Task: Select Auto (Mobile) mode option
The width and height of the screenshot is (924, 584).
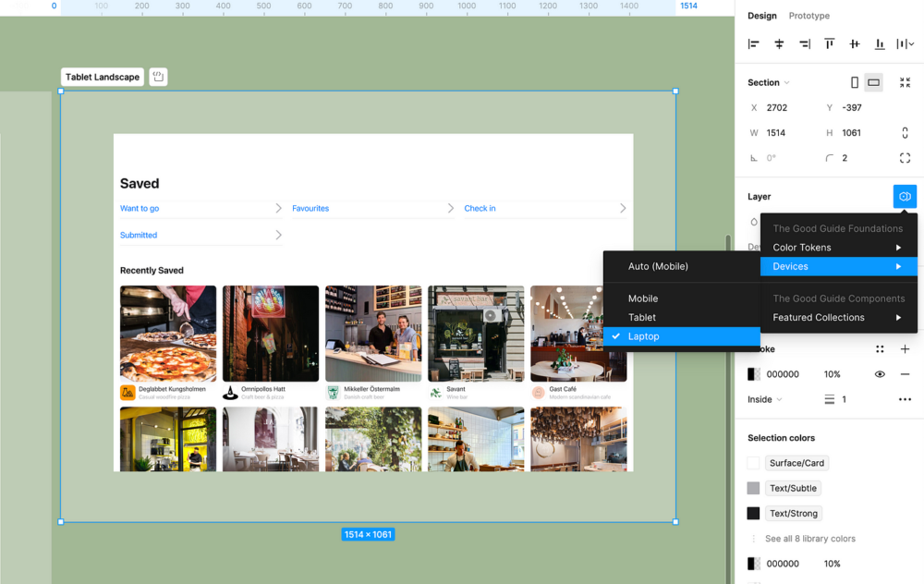Action: [658, 266]
